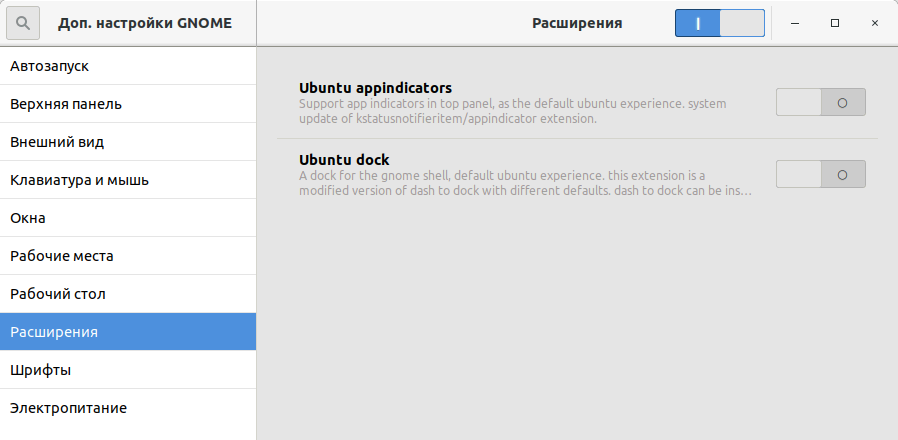The width and height of the screenshot is (898, 440).
Task: Go to Электропитание settings
Action: pyautogui.click(x=128, y=408)
